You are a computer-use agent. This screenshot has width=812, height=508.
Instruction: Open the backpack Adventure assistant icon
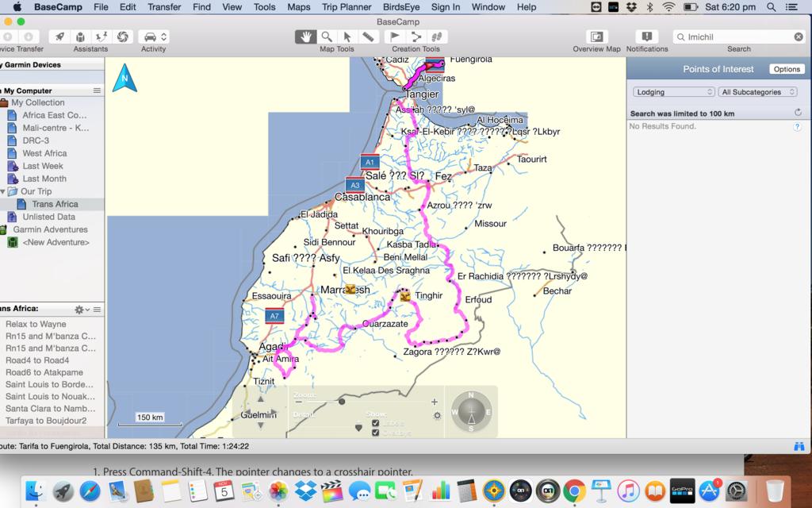tap(80, 37)
